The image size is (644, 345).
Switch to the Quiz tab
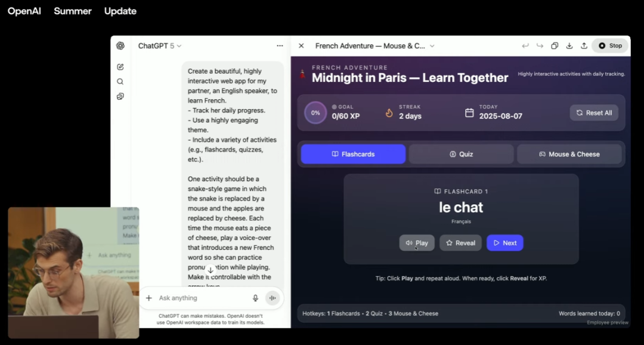(x=461, y=154)
